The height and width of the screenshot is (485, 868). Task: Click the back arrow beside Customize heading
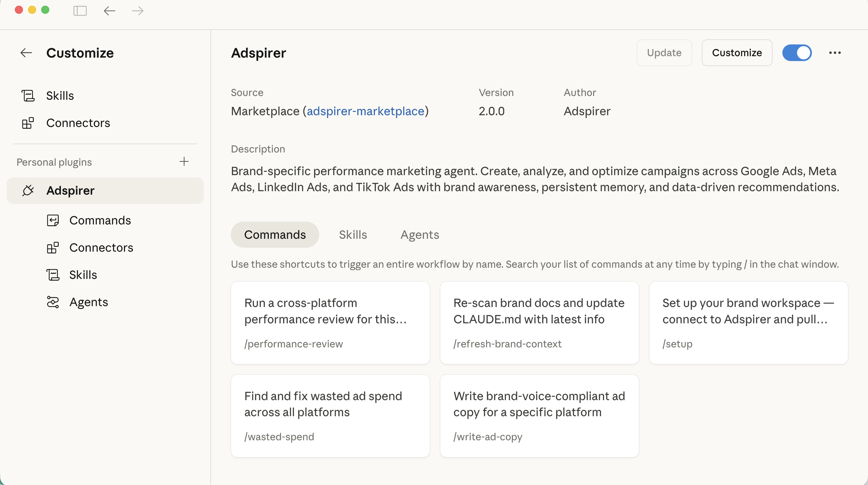point(26,53)
